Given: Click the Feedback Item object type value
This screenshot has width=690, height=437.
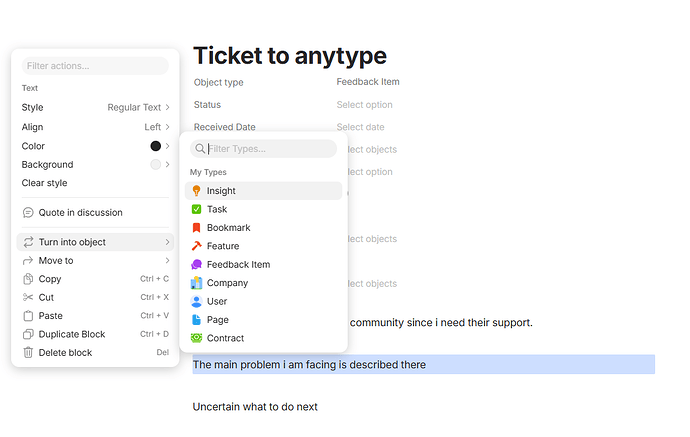Looking at the screenshot, I should [368, 82].
